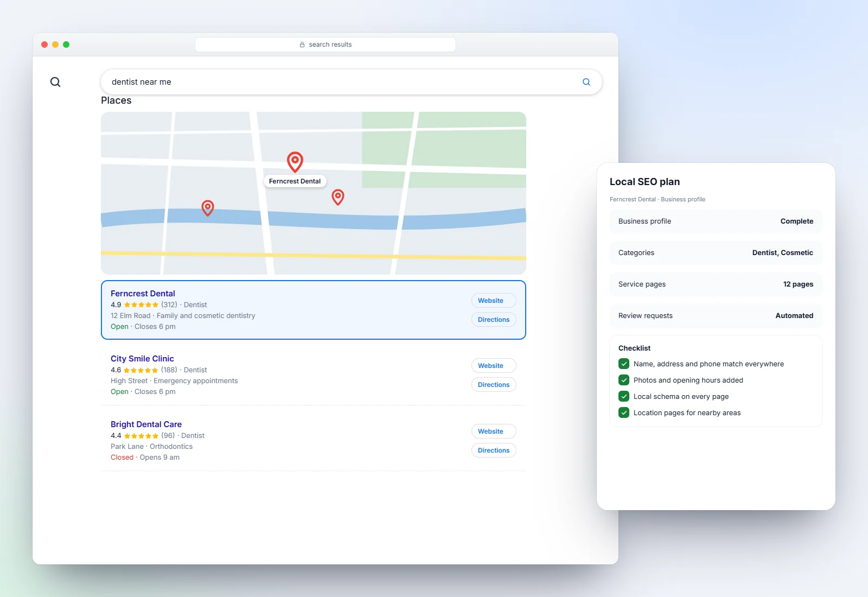
Task: Toggle 'Name, address and phone match' checkbox
Action: [624, 364]
